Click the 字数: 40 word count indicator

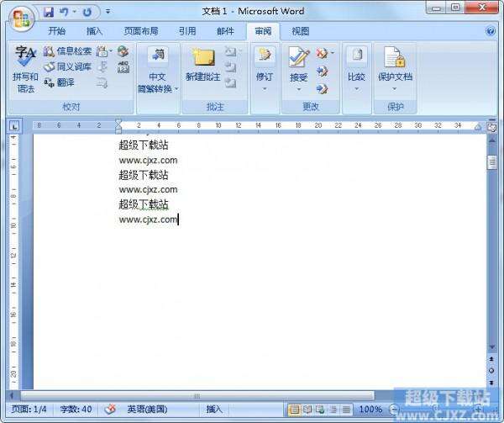coord(76,410)
